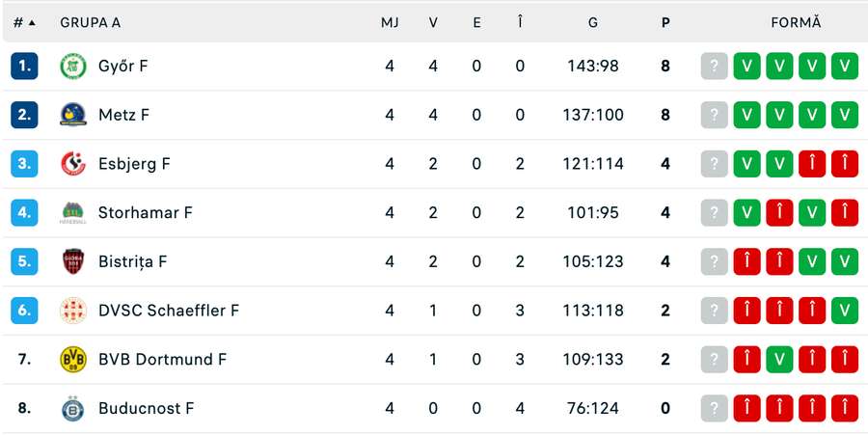Sort standings by P points column
The image size is (868, 435).
click(665, 22)
